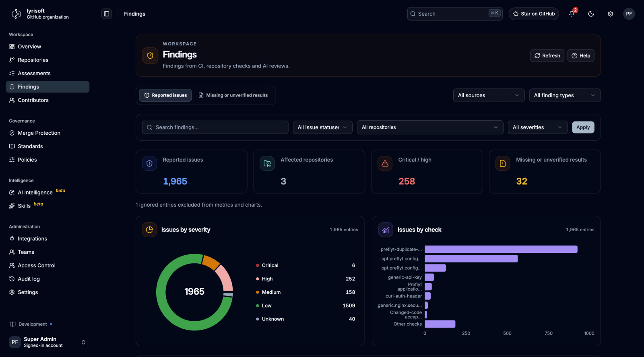
Task: Click the Help button
Action: coord(581,56)
